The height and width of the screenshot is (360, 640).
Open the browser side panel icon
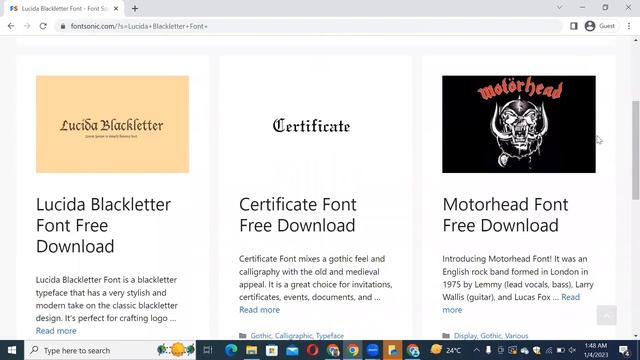pos(573,26)
